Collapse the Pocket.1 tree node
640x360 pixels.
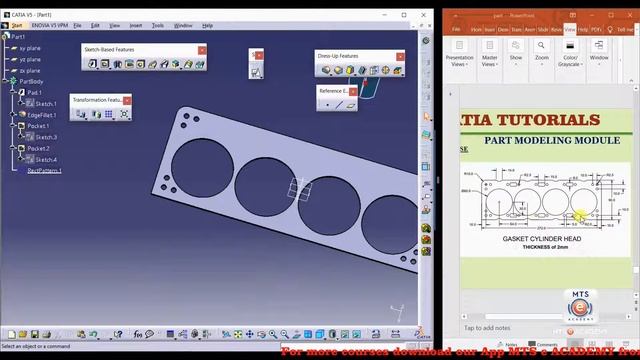[13, 126]
